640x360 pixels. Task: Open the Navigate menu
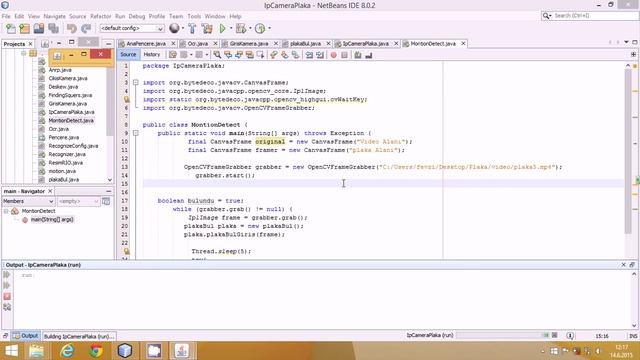click(x=55, y=16)
